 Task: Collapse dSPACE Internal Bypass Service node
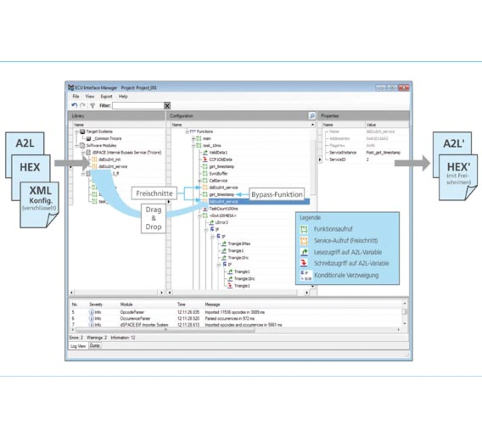coord(83,152)
